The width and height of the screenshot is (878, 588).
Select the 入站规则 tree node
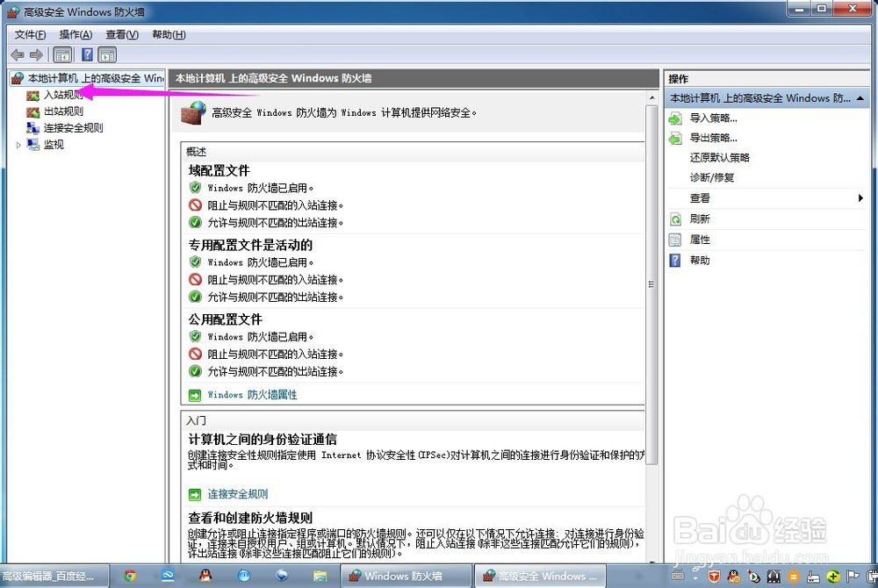click(63, 95)
